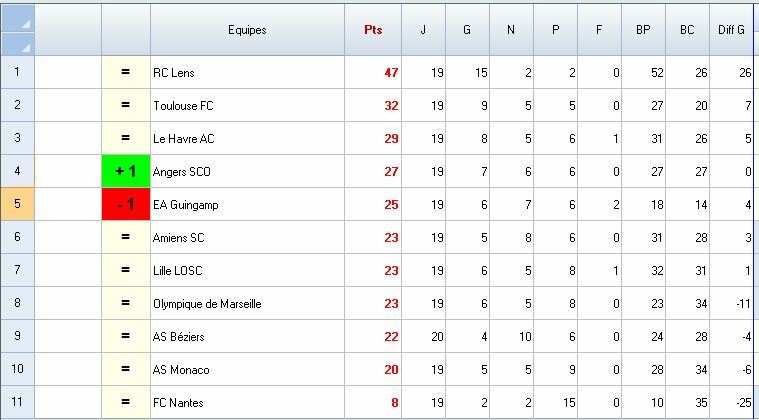The image size is (759, 420).
Task: Select the J column header
Action: click(423, 30)
